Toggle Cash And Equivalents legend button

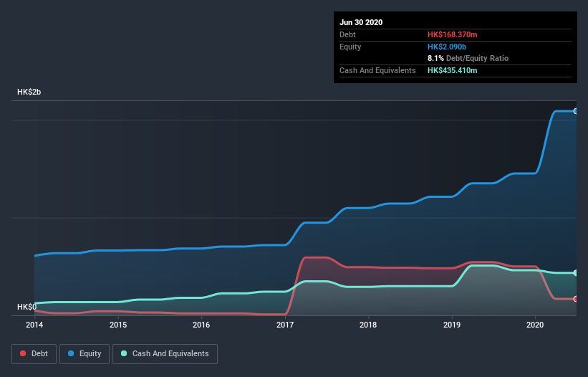click(165, 354)
